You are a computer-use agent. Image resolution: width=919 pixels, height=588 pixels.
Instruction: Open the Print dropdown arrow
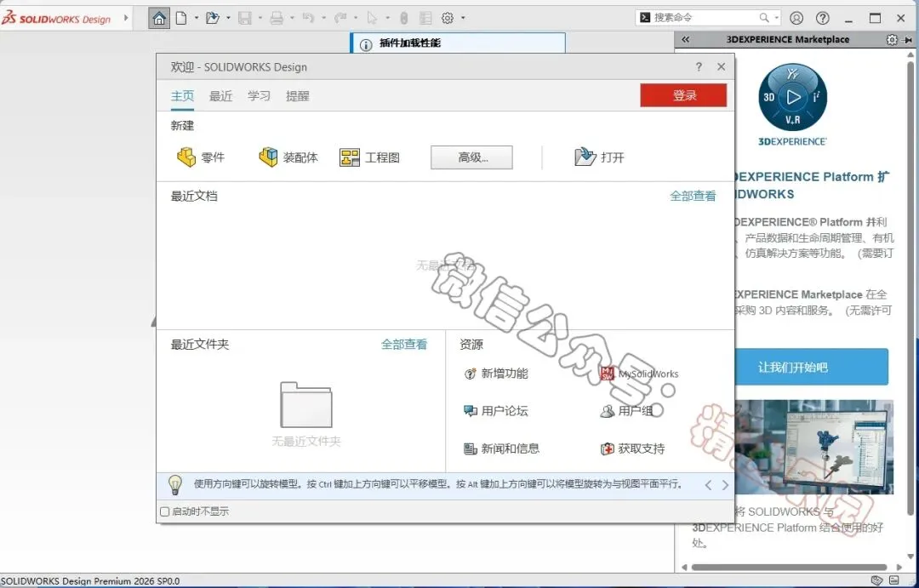click(x=292, y=18)
